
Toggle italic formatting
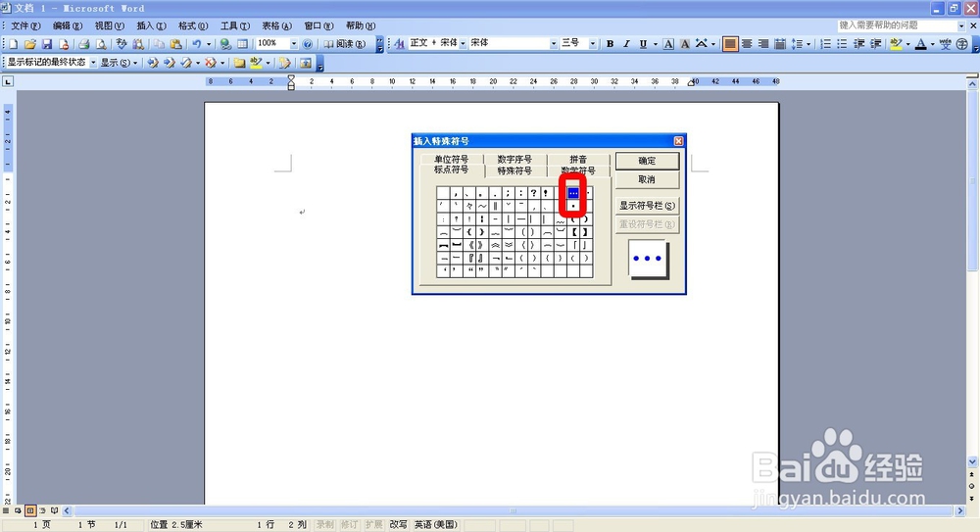tap(626, 44)
